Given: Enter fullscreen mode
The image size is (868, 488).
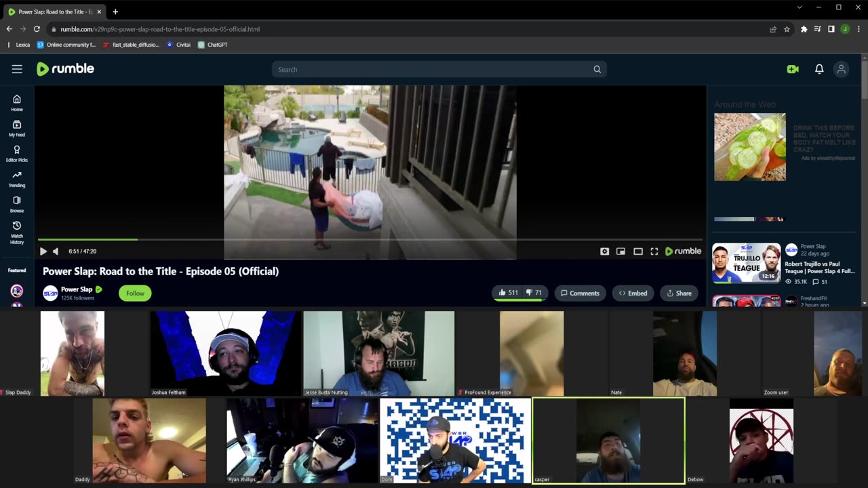Looking at the screenshot, I should point(654,251).
